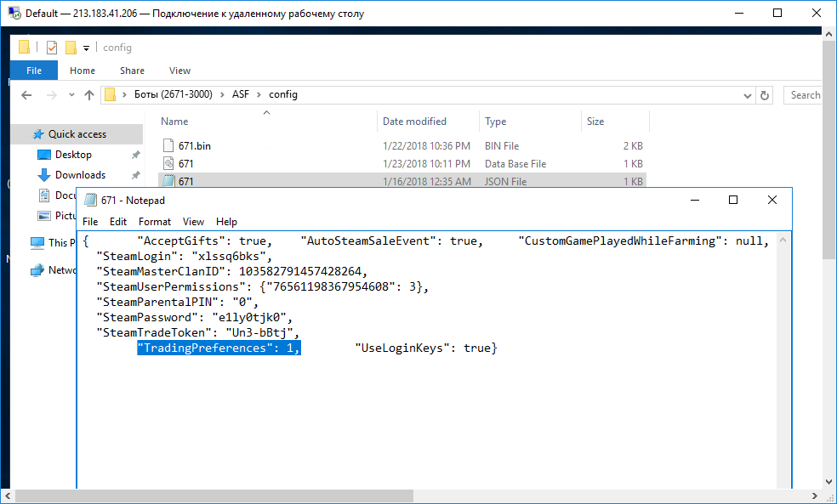Maximize the Notepad window
The height and width of the screenshot is (504, 837).
click(733, 200)
